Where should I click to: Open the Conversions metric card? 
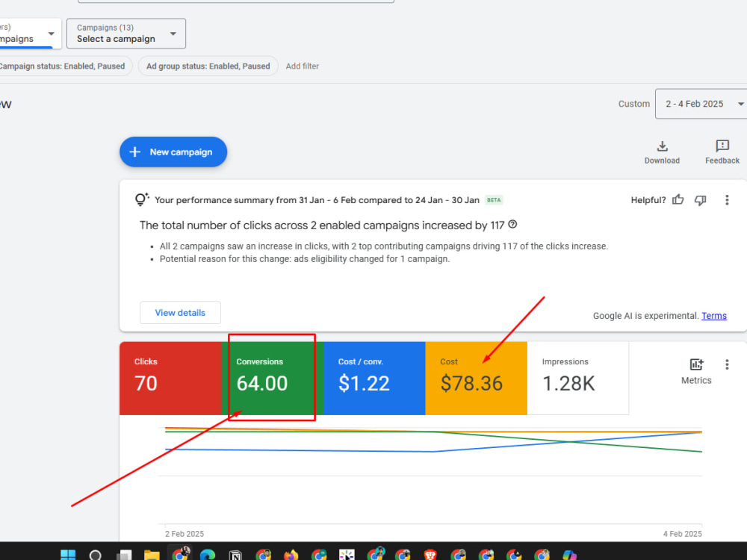273,378
